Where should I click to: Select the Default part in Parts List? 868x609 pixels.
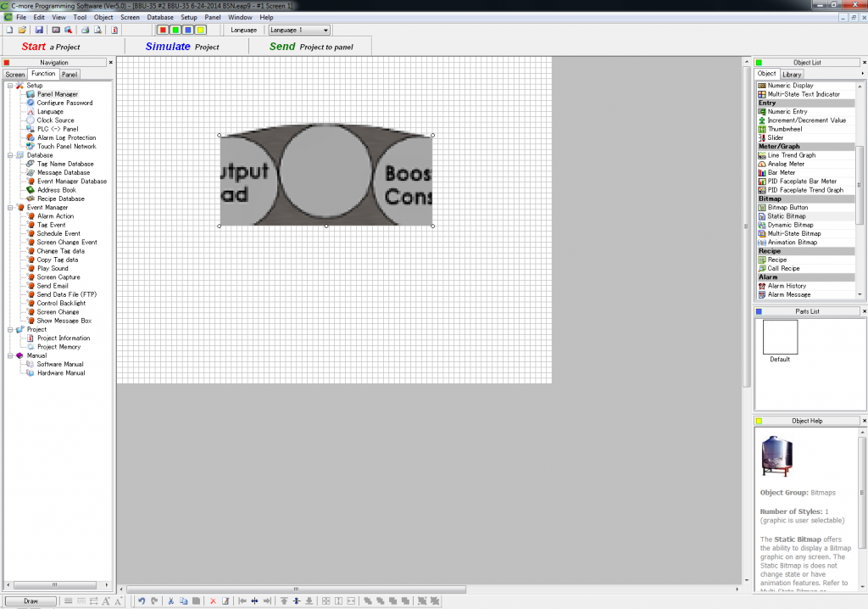778,337
